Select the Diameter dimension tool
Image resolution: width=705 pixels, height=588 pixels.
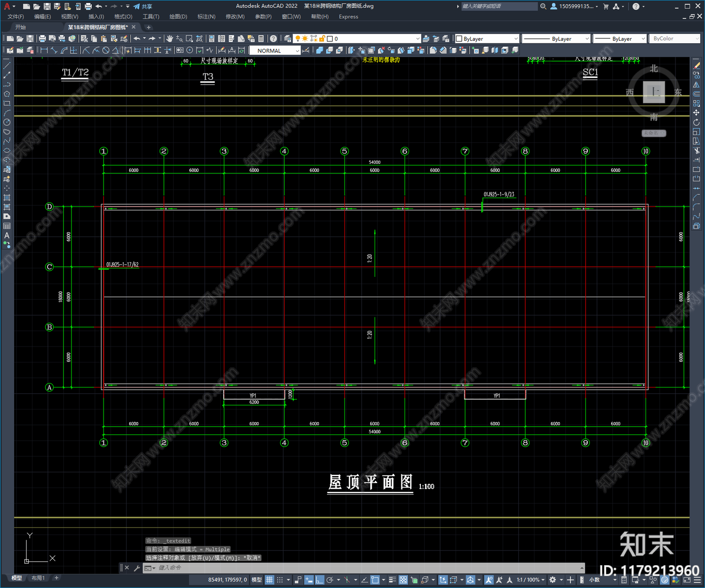[x=106, y=50]
